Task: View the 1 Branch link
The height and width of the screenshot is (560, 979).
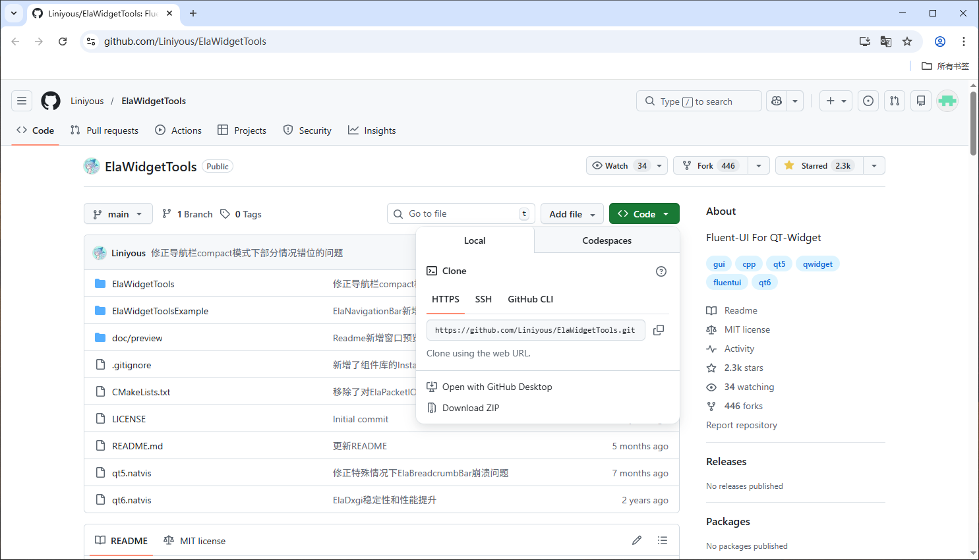Action: (x=187, y=214)
